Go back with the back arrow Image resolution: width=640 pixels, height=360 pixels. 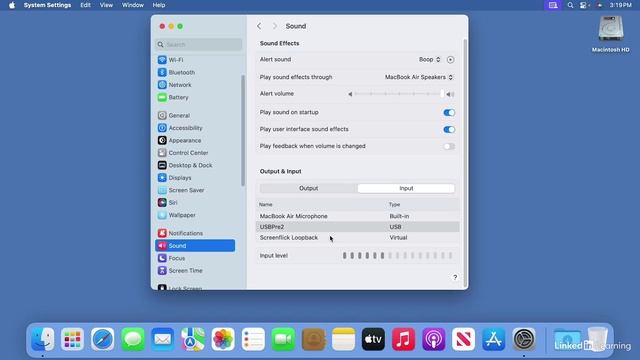tap(259, 26)
